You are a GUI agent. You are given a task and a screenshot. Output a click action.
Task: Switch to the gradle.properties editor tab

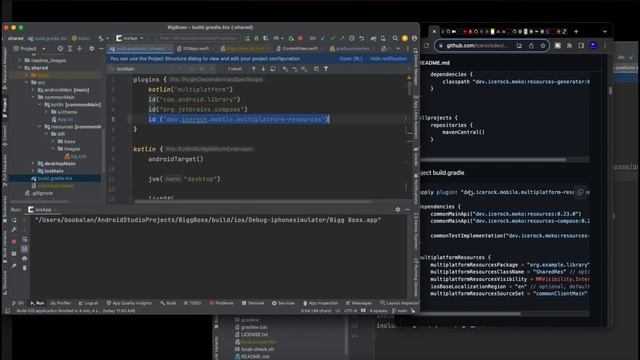[x=352, y=49]
